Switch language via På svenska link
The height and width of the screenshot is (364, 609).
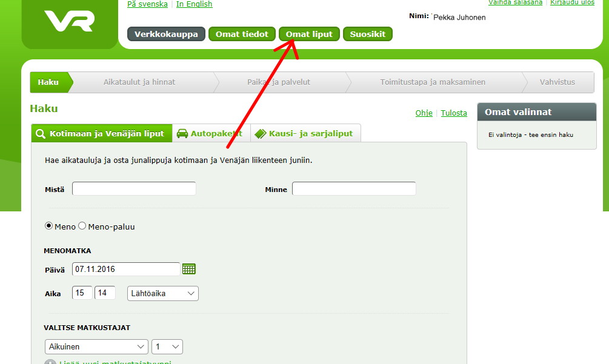(147, 4)
